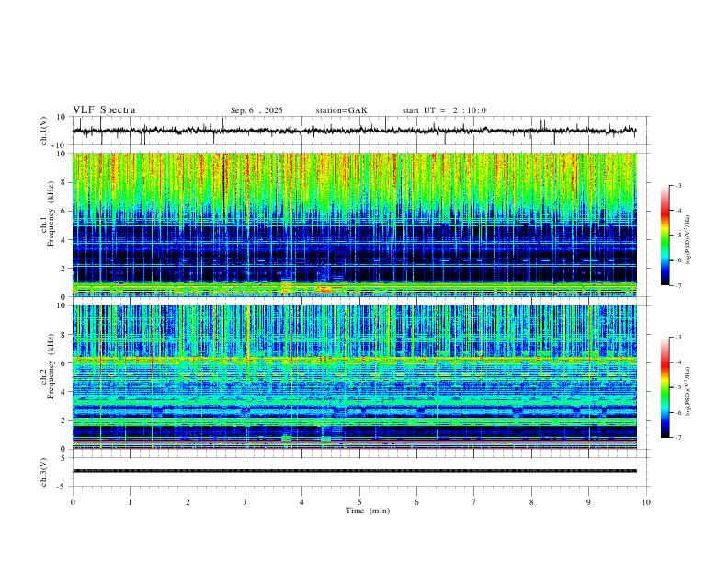The height and width of the screenshot is (563, 728).
Task: Click the "4" kHz tick on ch.1 spectrogram
Action: 63,240
